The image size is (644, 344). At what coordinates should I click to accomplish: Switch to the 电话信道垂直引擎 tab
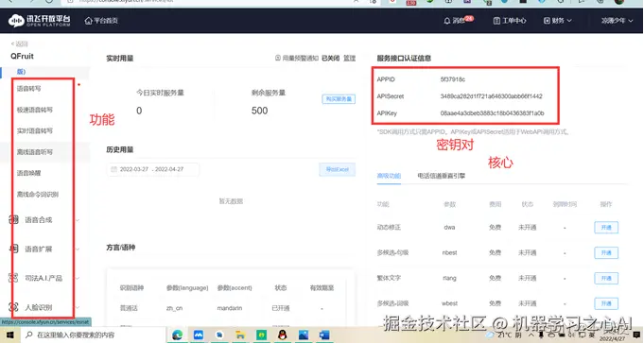441,176
